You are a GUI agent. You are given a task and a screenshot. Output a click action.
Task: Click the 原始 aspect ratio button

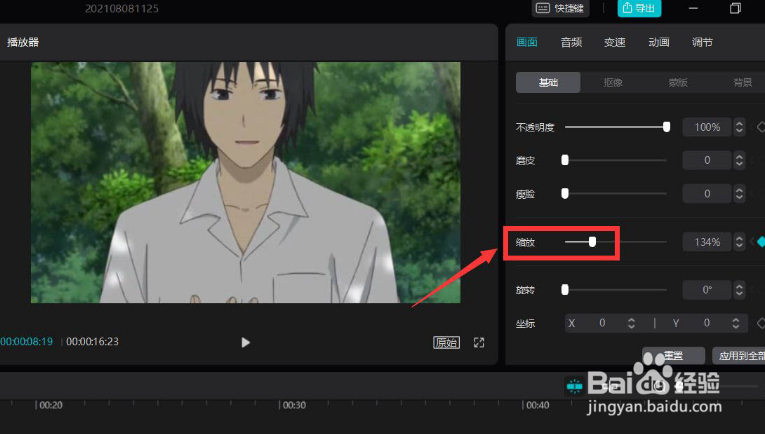tap(446, 342)
